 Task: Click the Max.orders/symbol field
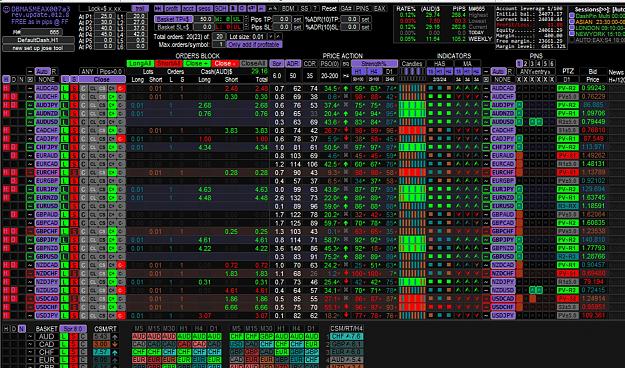pos(218,45)
